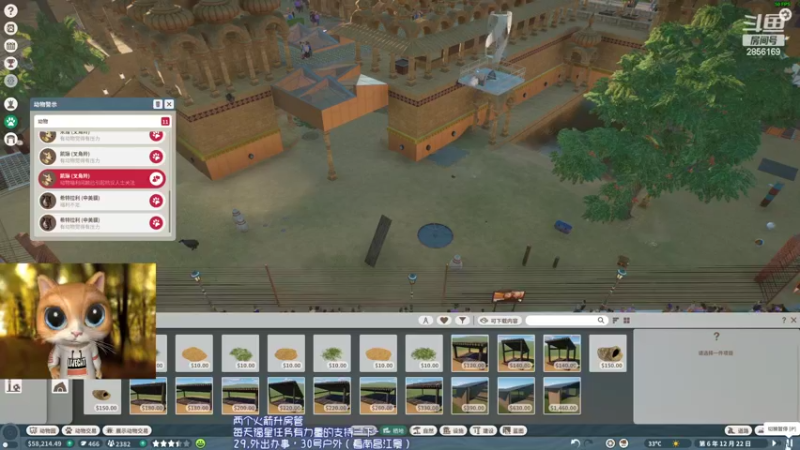The image size is (800, 450).
Task: Select the $160.00 shelter thumbnail
Action: [x=516, y=353]
